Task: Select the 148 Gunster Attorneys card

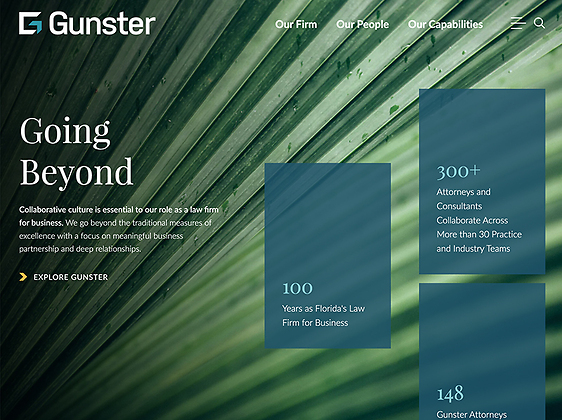Action: point(482,352)
